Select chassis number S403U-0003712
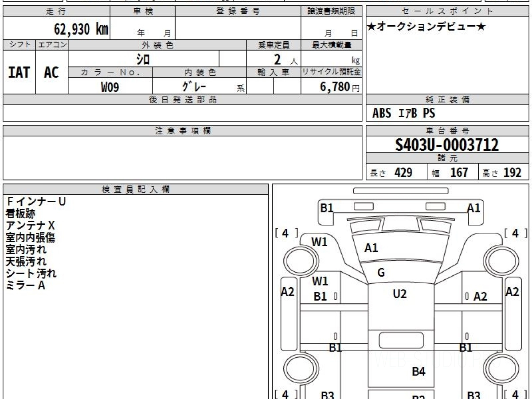The height and width of the screenshot is (399, 532). point(447,145)
